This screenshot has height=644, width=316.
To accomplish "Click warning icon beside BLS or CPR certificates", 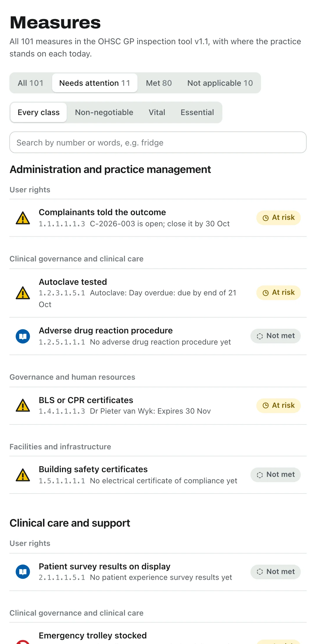I will pos(23,405).
